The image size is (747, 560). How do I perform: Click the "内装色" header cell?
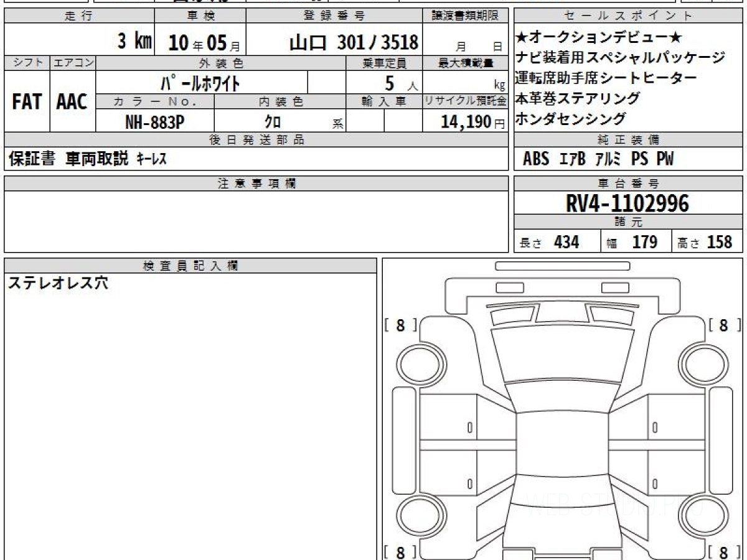coord(280,101)
